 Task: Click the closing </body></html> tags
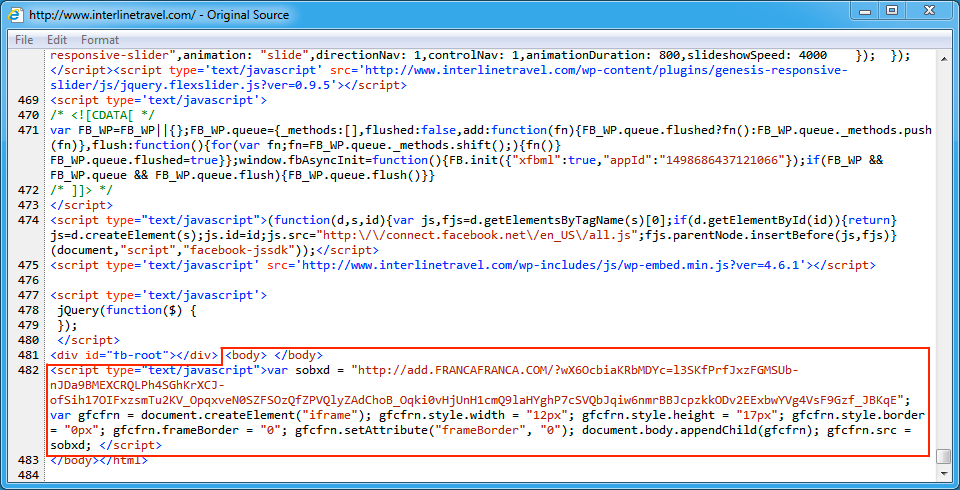pyautogui.click(x=99, y=460)
